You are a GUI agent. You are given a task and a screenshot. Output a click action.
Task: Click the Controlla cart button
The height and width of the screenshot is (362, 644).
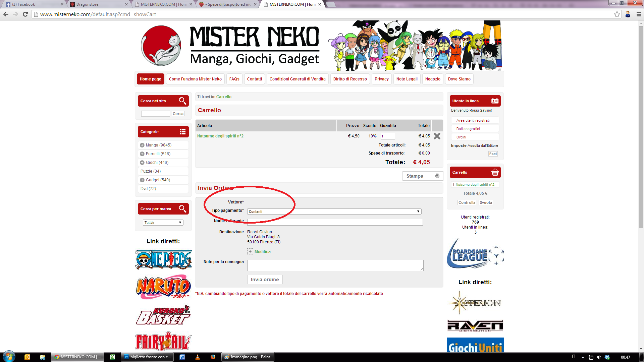(467, 202)
